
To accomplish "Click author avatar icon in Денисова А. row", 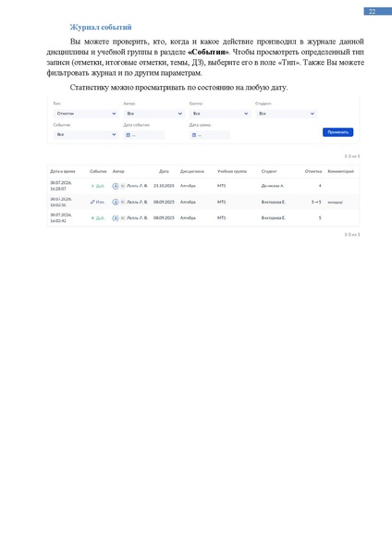I will coord(116,186).
